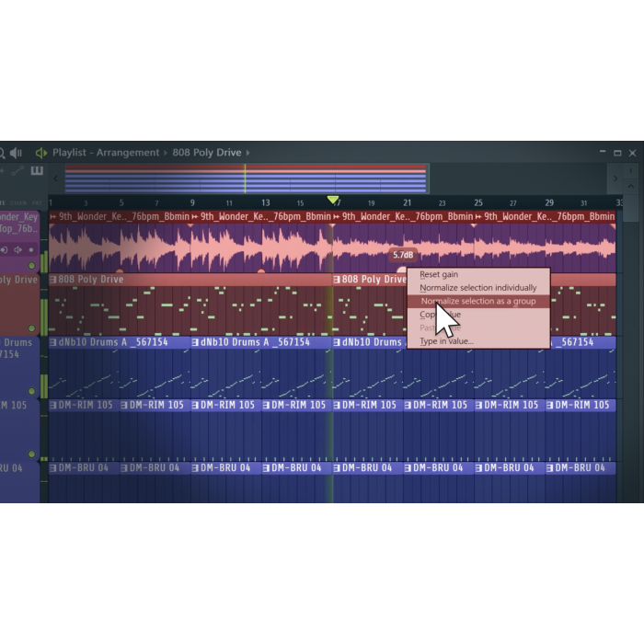Select the first DM-RIM 105 clip
Viewport: 644px width, 644px height.
[85, 405]
